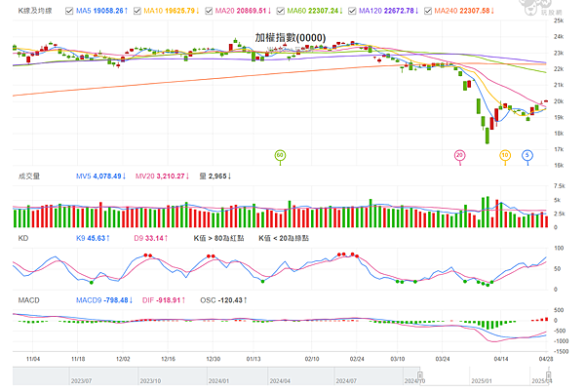Click the 01/13 date axis label
Screen dimensions: 585x392
(x=253, y=359)
